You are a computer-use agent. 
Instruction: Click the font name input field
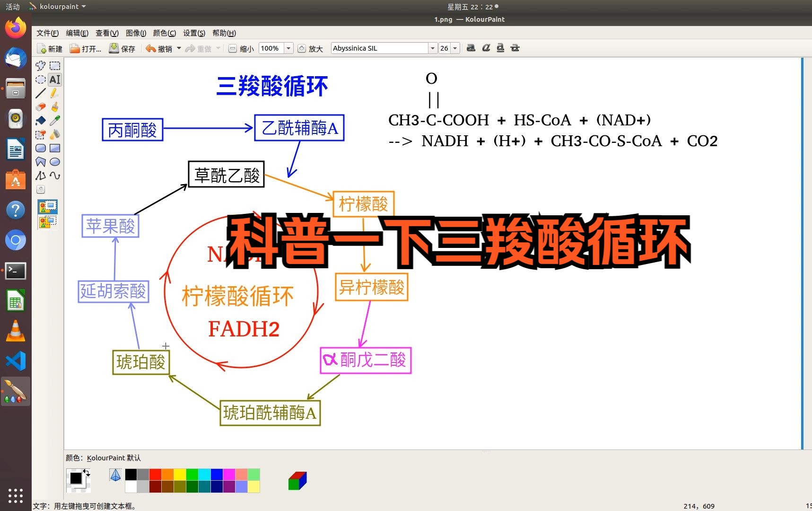(380, 48)
